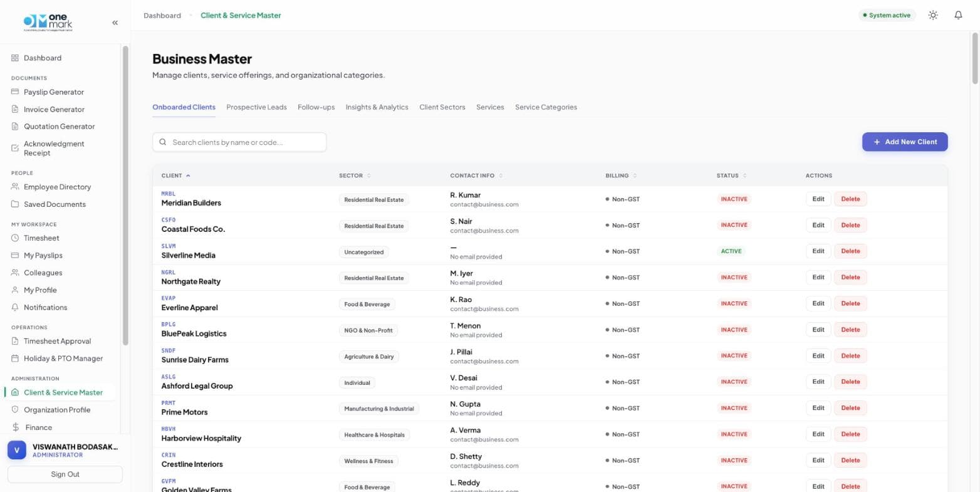
Task: Open the Client Sectors tab
Action: 442,107
